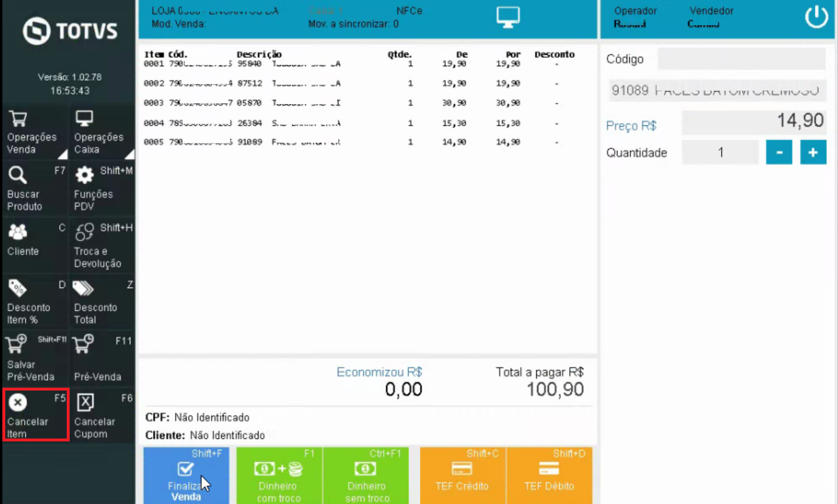Viewport: 838px width, 504px height.
Task: Click the Vendedor label in header
Action: (x=711, y=11)
